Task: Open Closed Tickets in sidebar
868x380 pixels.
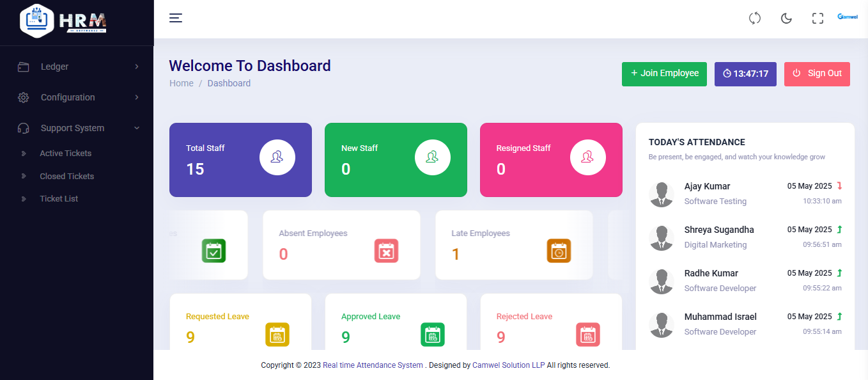Action: coord(66,176)
